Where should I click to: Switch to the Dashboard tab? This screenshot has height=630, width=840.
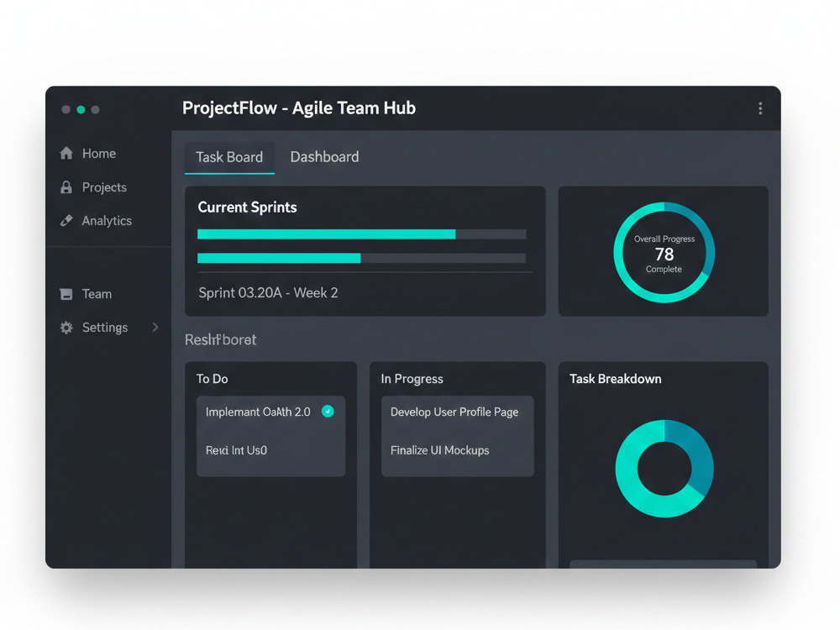(x=324, y=157)
